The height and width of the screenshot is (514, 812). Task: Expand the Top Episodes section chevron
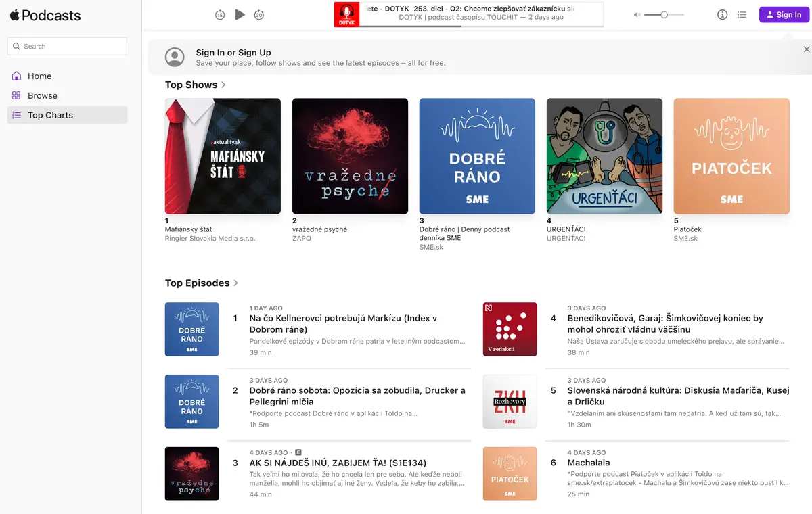click(x=235, y=283)
